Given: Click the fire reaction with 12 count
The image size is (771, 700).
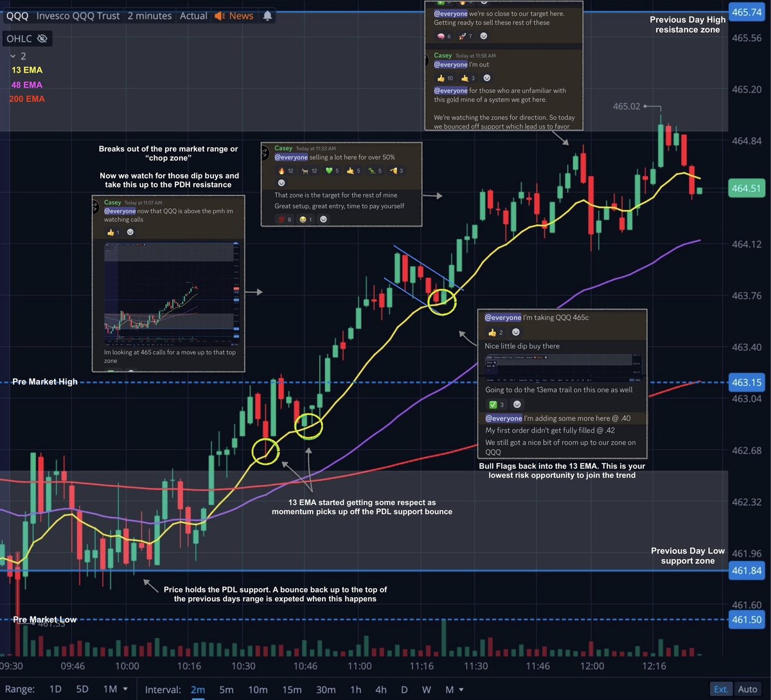Looking at the screenshot, I should (285, 170).
